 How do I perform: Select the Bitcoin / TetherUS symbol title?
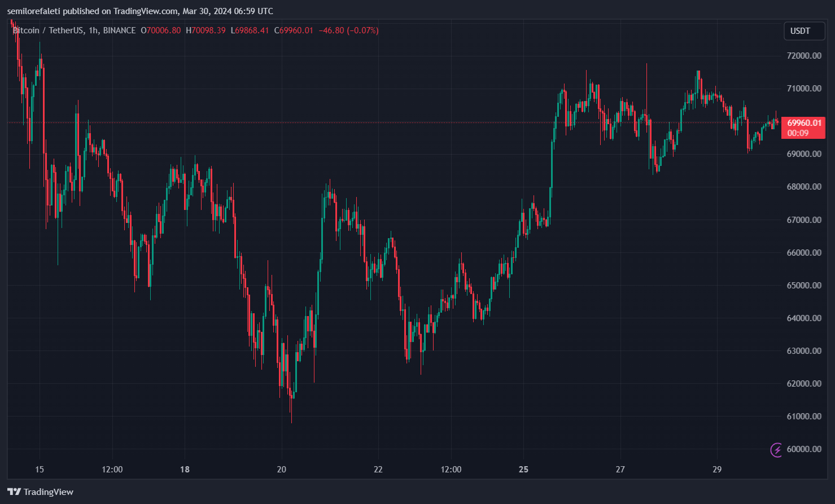tap(48, 30)
